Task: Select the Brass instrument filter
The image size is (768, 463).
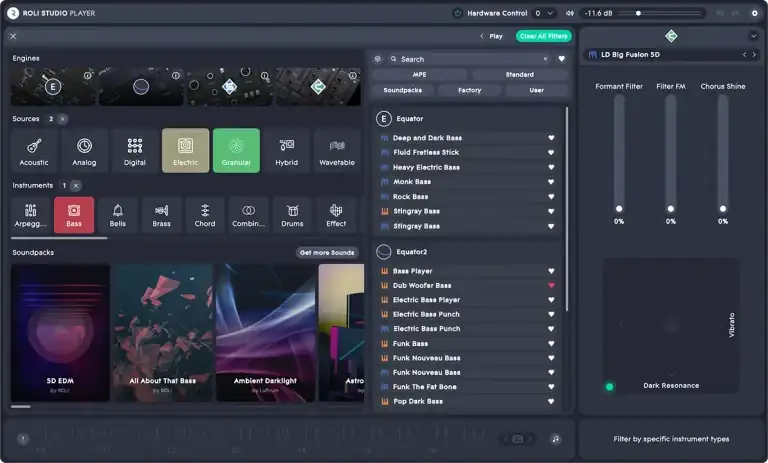Action: [161, 215]
